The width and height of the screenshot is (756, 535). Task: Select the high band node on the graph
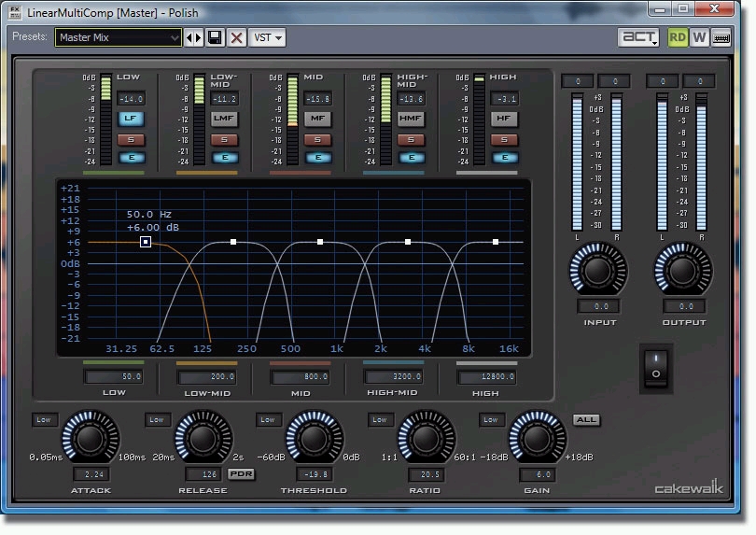point(496,242)
